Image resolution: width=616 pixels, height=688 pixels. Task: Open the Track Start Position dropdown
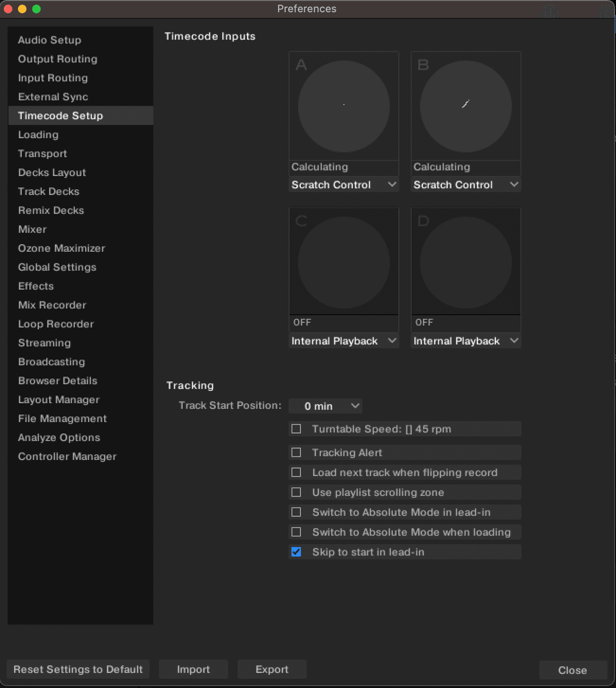pyautogui.click(x=325, y=406)
